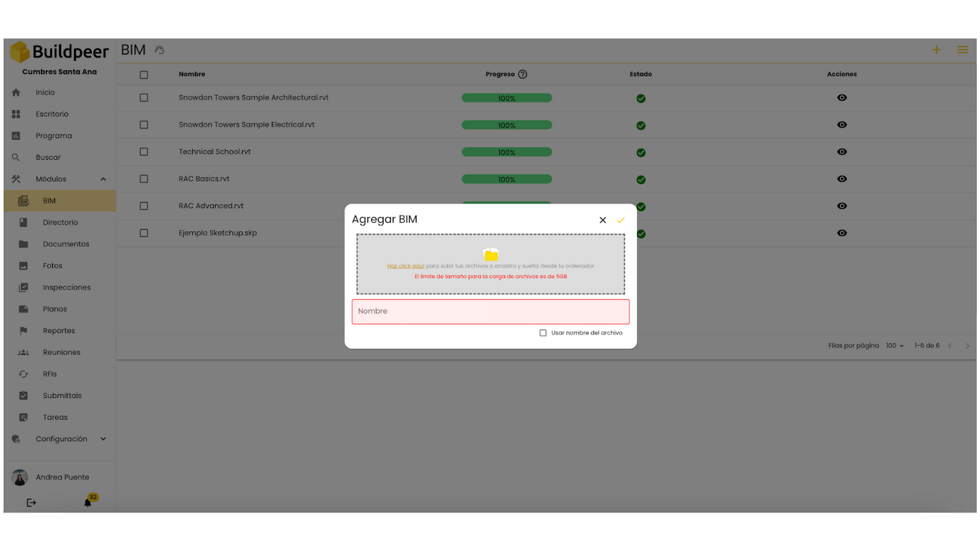Click the Architectural.rvt 100% progress bar
980x551 pixels.
pyautogui.click(x=507, y=98)
